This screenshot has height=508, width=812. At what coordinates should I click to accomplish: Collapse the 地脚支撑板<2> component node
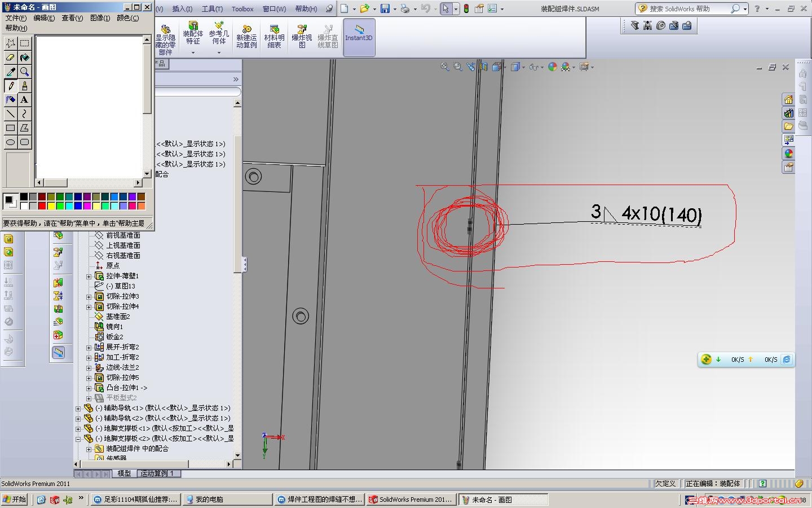coord(78,439)
